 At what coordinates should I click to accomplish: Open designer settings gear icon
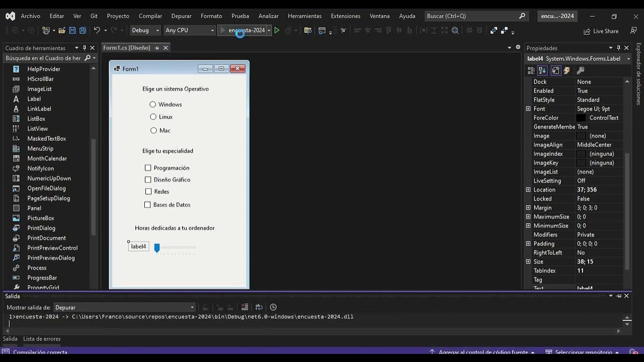pos(518,47)
